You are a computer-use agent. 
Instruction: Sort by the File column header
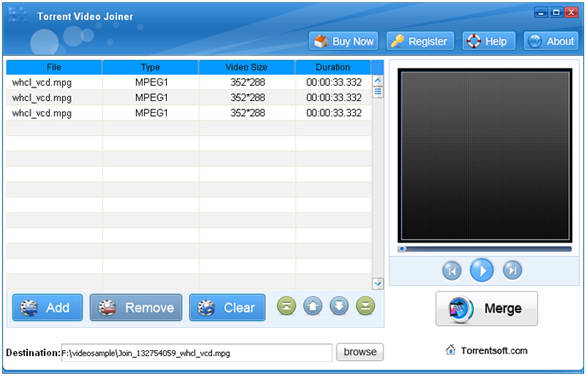[54, 67]
